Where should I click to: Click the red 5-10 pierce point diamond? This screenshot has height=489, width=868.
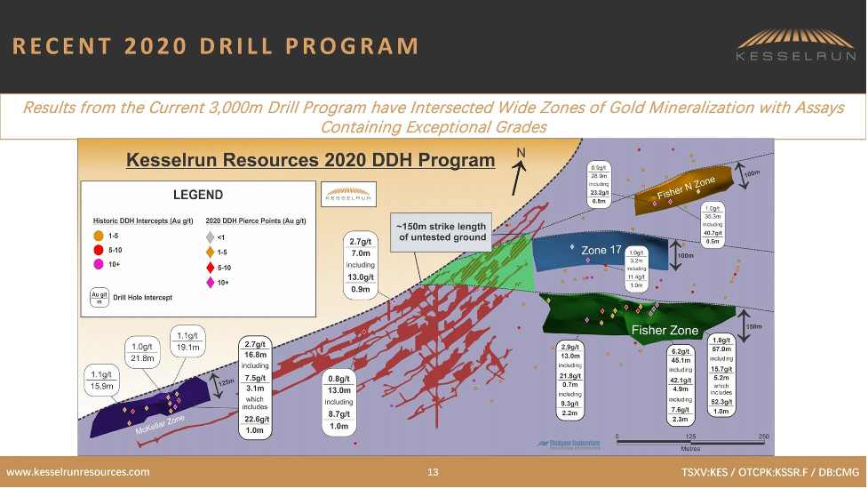tap(210, 268)
